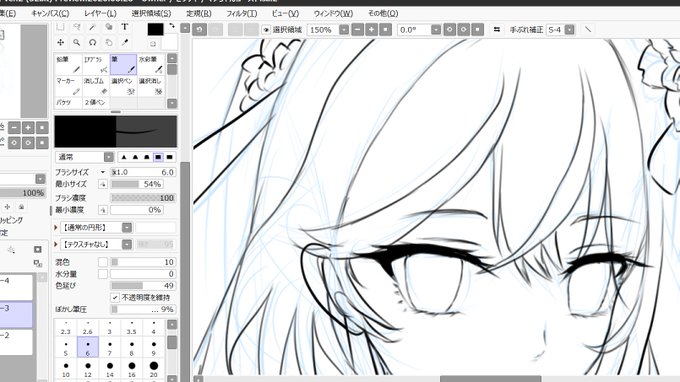Image resolution: width=680 pixels, height=382 pixels.
Task: Swap foreground and background colors
Action: point(172,26)
